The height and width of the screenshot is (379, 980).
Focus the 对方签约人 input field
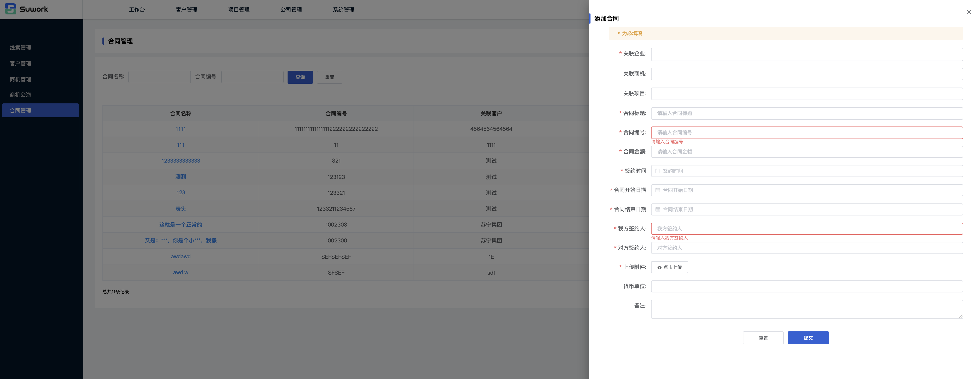coord(806,248)
